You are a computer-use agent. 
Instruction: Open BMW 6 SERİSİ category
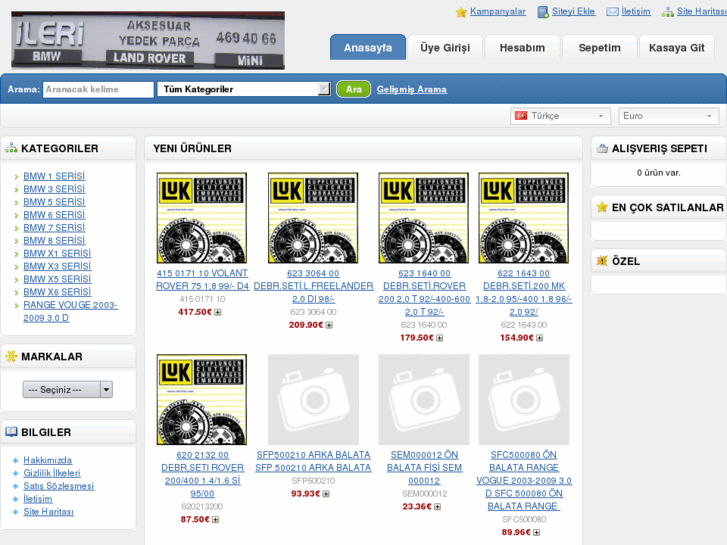pyautogui.click(x=54, y=215)
